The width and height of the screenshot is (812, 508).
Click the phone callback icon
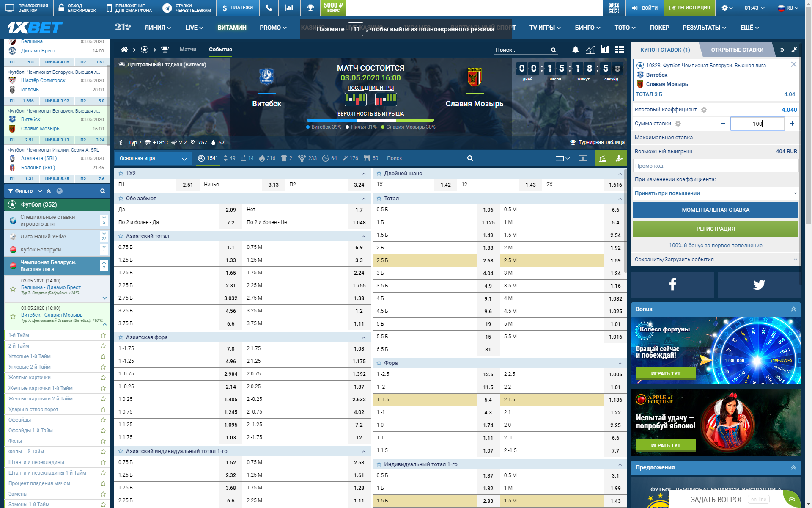point(269,8)
